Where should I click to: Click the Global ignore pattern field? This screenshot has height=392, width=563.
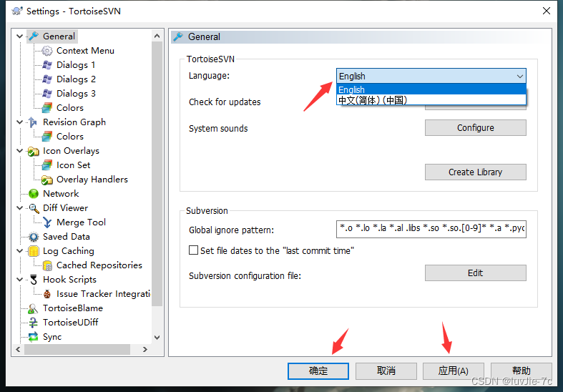click(x=431, y=229)
